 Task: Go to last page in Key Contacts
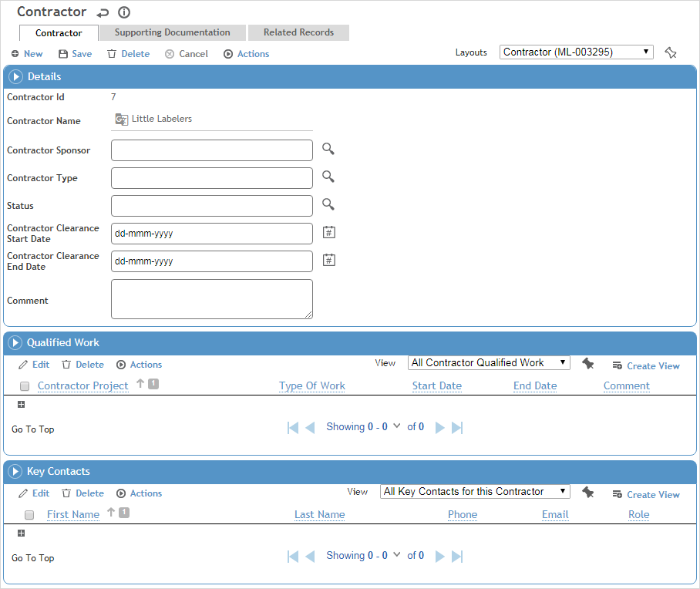tap(457, 556)
